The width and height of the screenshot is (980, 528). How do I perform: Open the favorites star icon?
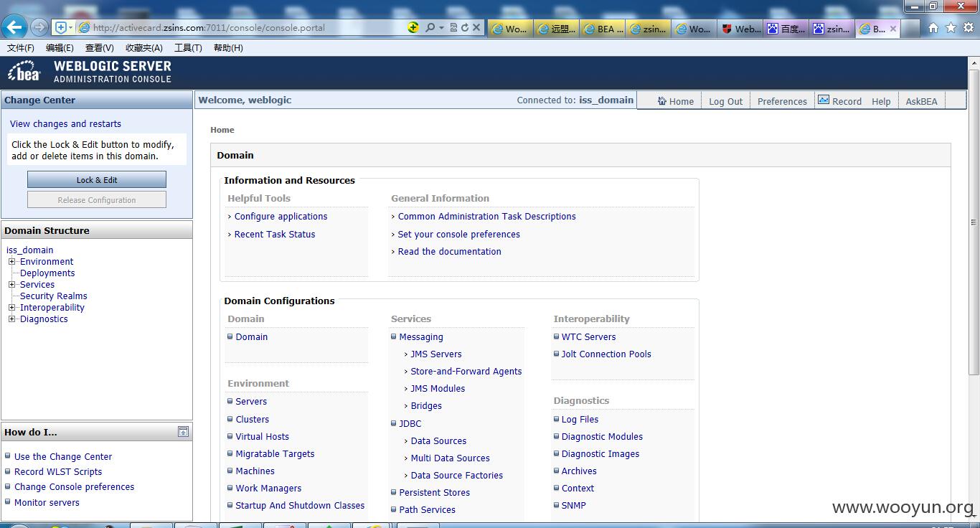coord(951,28)
